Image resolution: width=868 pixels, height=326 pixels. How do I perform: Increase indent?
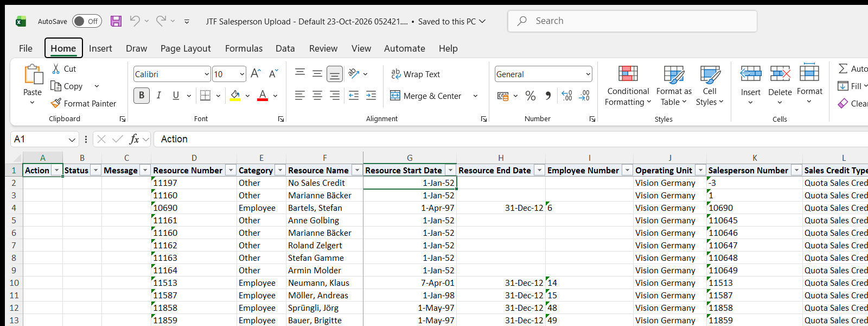pyautogui.click(x=371, y=96)
